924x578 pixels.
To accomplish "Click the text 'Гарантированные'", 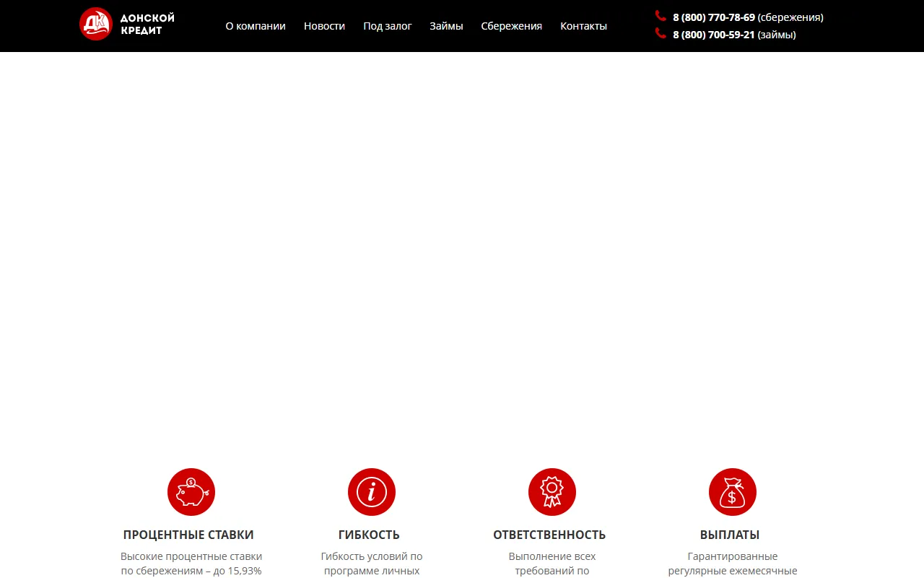I will point(733,556).
